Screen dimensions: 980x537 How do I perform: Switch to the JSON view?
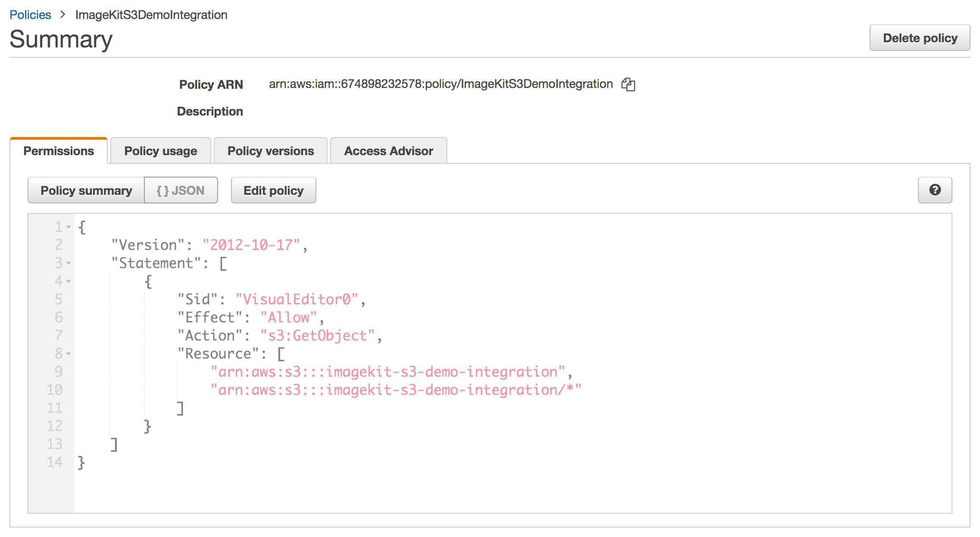(181, 190)
